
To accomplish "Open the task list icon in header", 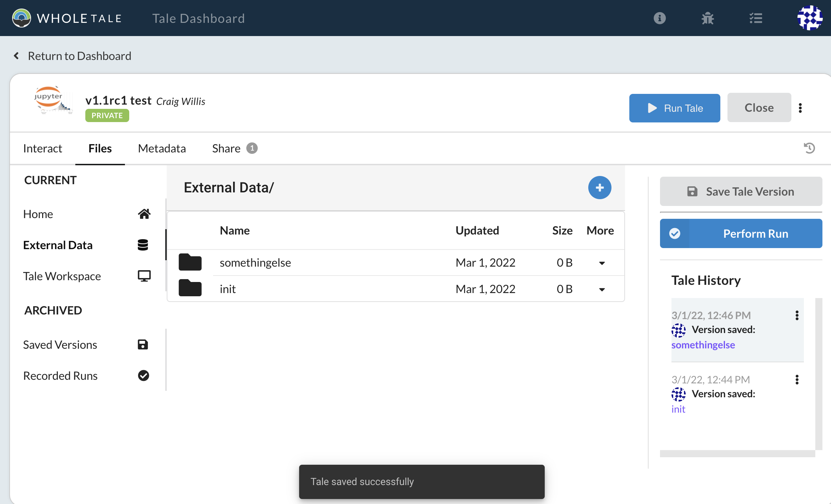I will 756,18.
